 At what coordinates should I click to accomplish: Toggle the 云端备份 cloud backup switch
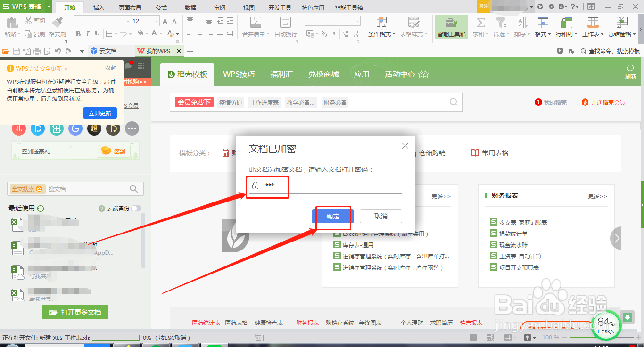[136, 208]
